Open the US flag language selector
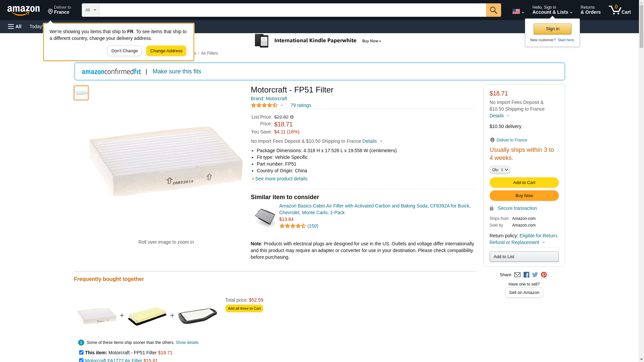 point(518,11)
